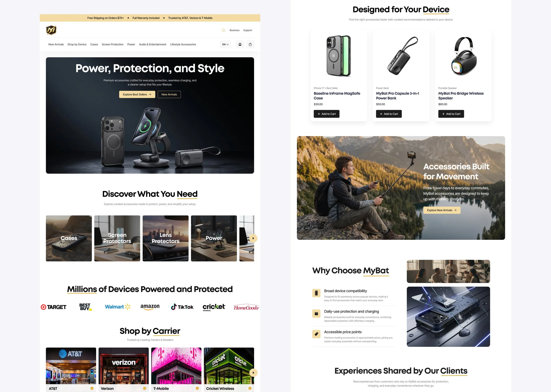551x392 pixels.
Task: Click the Best Buy retailer logo
Action: point(86,307)
